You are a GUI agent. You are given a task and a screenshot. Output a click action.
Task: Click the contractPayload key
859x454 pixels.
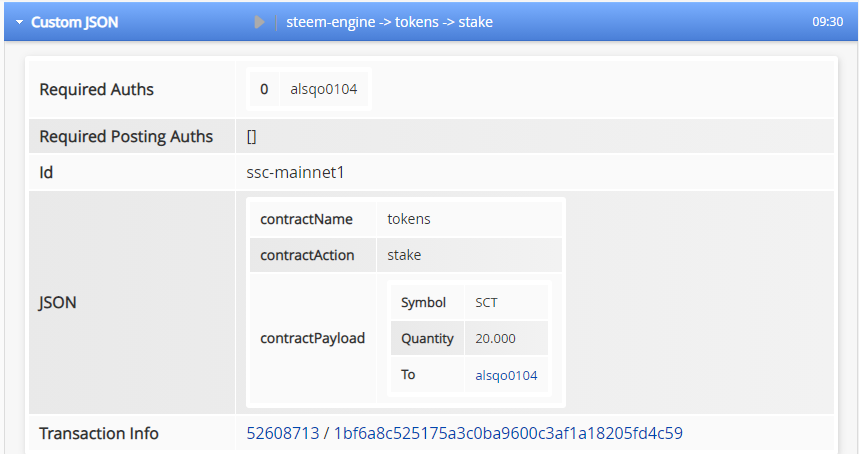(313, 338)
